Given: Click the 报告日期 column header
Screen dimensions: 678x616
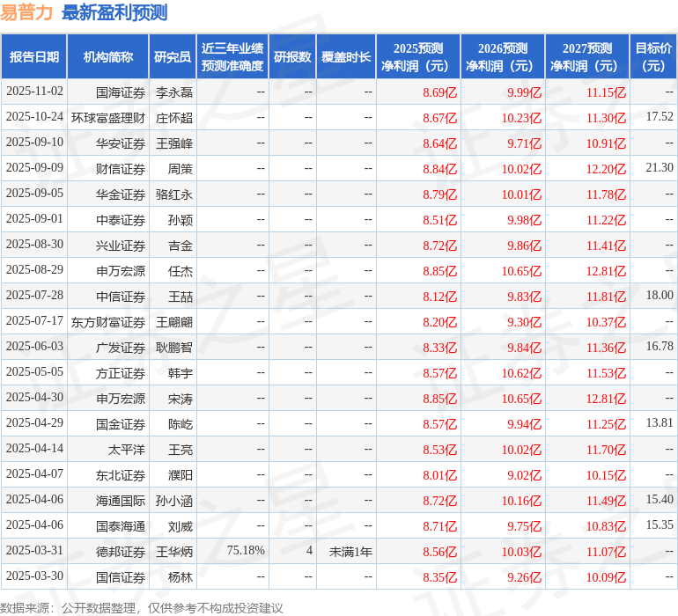Looking at the screenshot, I should [33, 56].
